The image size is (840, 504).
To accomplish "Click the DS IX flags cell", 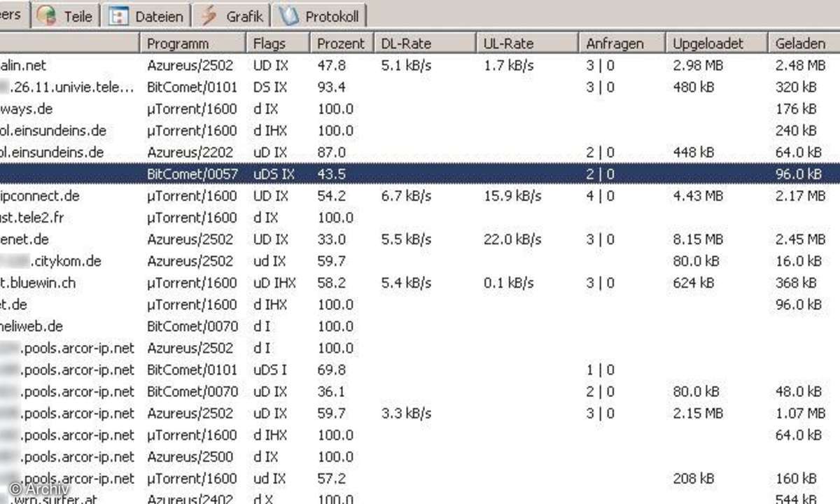I will (270, 87).
